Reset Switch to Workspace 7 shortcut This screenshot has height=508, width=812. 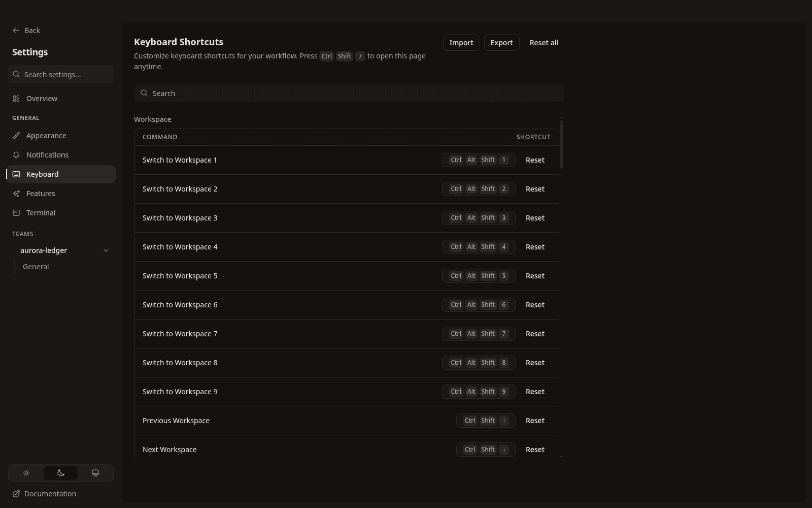(535, 334)
